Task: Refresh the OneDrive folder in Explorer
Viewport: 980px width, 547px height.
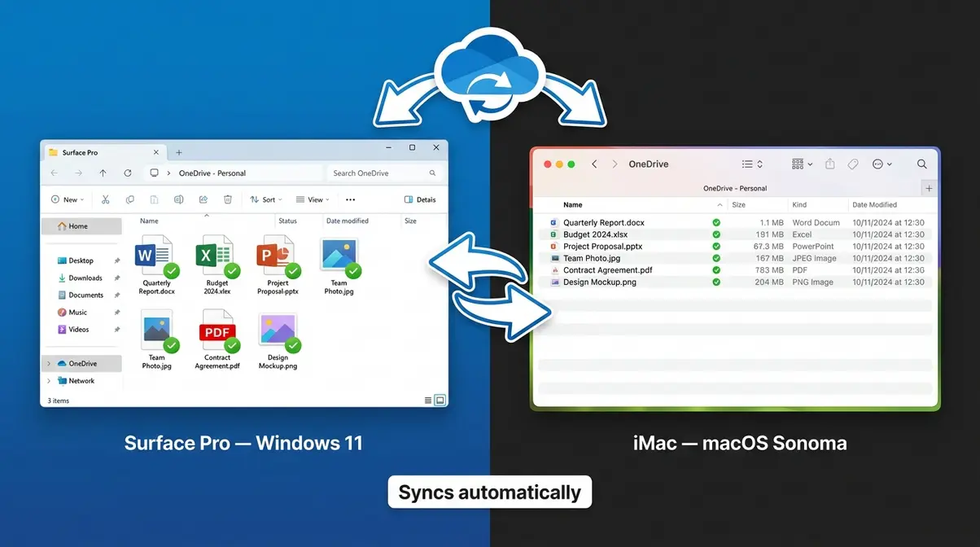Action: [x=128, y=173]
